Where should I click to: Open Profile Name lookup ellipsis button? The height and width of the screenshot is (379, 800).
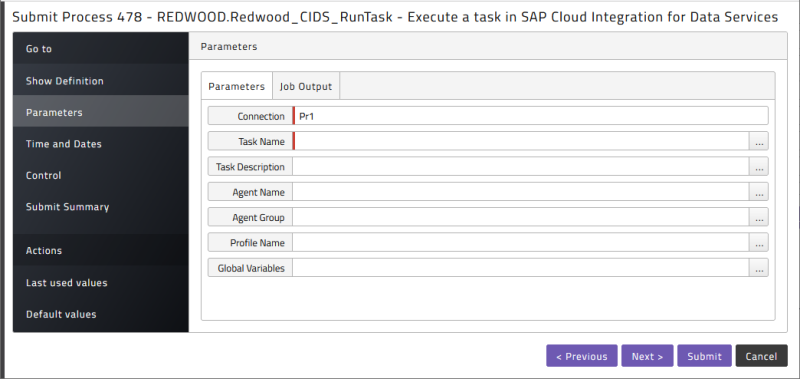(759, 242)
